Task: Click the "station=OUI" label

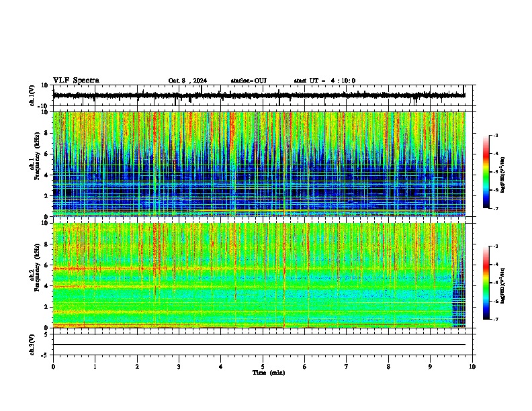Action: [x=249, y=81]
